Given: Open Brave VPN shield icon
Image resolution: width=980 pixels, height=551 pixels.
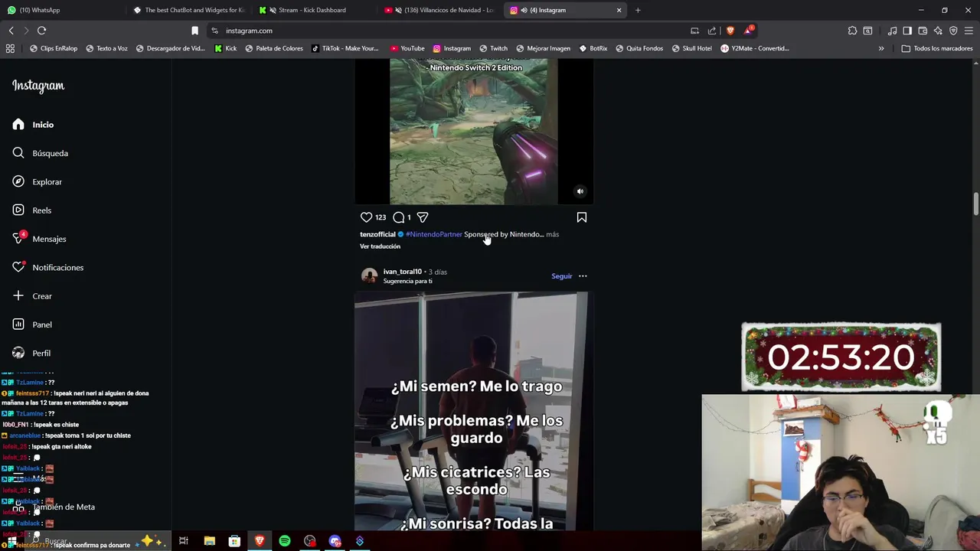Looking at the screenshot, I should click(x=953, y=31).
